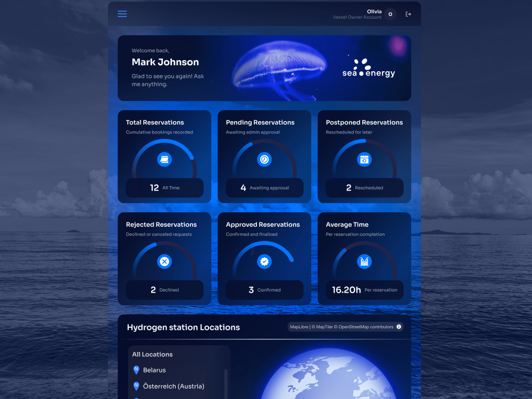Click the 2 Rescheduled count pill

click(364, 188)
